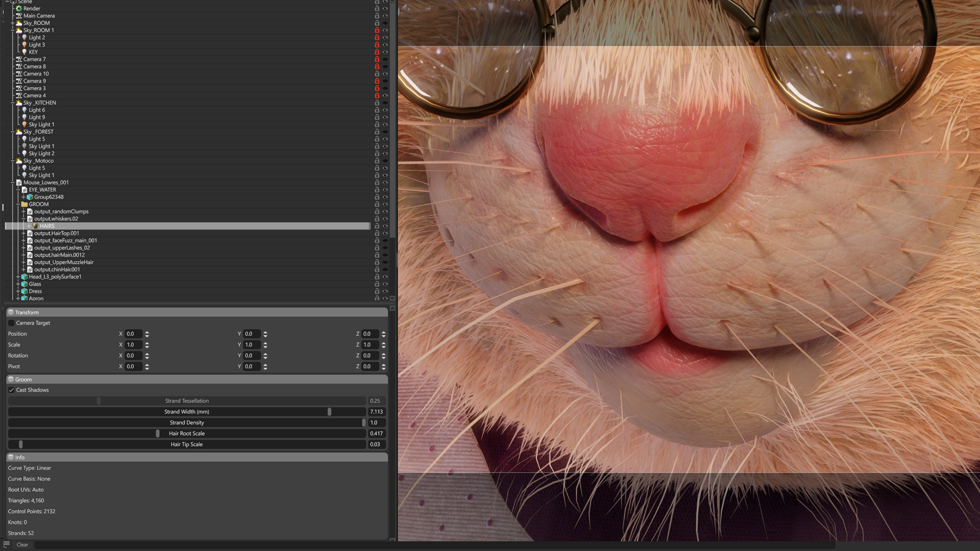Expand the Head_L3_polySurface1 node
980x551 pixels.
click(18, 277)
